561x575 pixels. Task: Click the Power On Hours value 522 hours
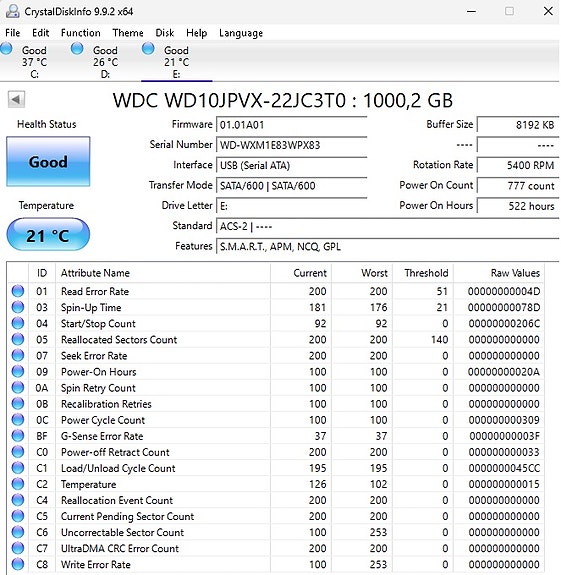click(518, 206)
